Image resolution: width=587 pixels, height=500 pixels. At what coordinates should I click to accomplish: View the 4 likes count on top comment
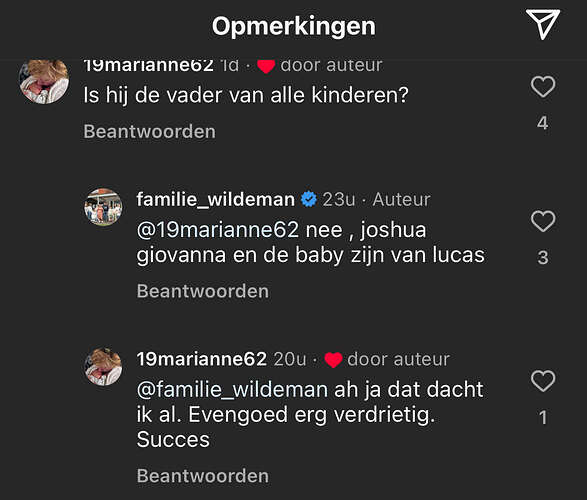[x=543, y=123]
